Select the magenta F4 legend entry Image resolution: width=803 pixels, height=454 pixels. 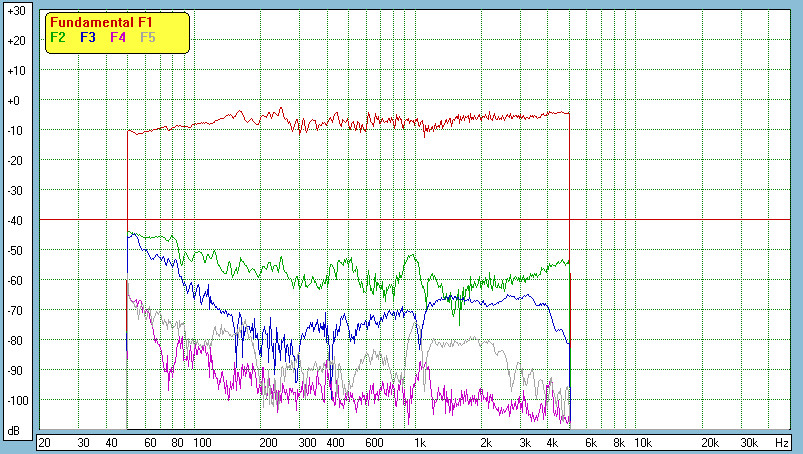click(118, 37)
